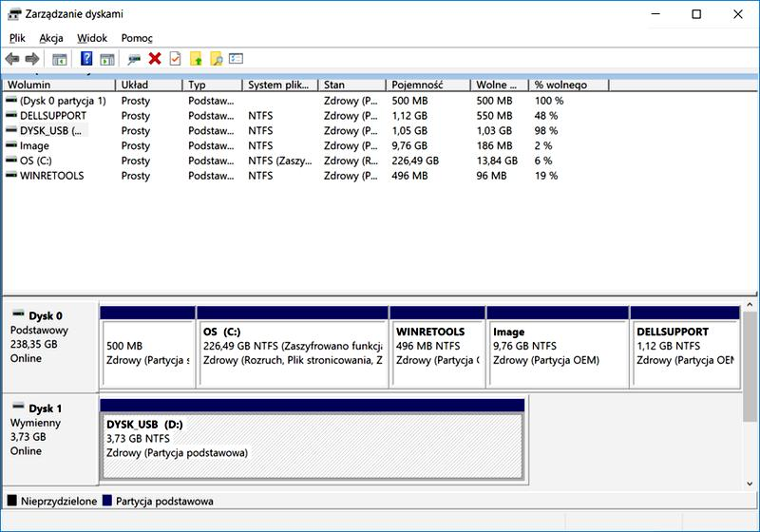Image resolution: width=760 pixels, height=532 pixels.
Task: Click the black Nieprzydzielone legend swatch
Action: [x=12, y=501]
